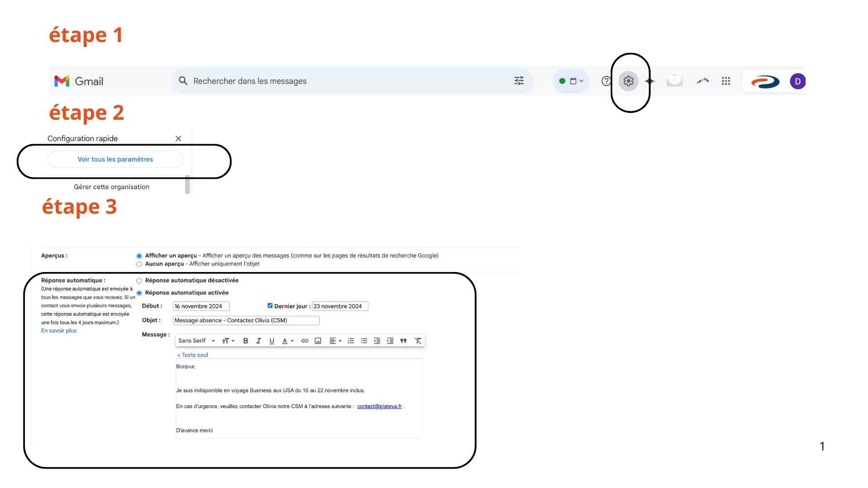Decrease indent of message text
Viewport: 868px width, 488px height.
[x=377, y=341]
